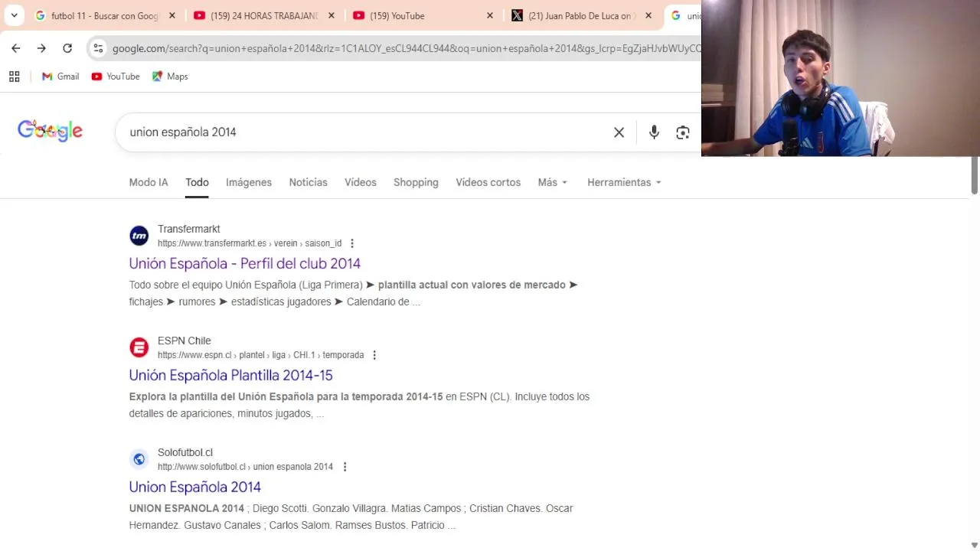The width and height of the screenshot is (980, 551).
Task: Close the futbol 11 tab
Action: pos(172,15)
